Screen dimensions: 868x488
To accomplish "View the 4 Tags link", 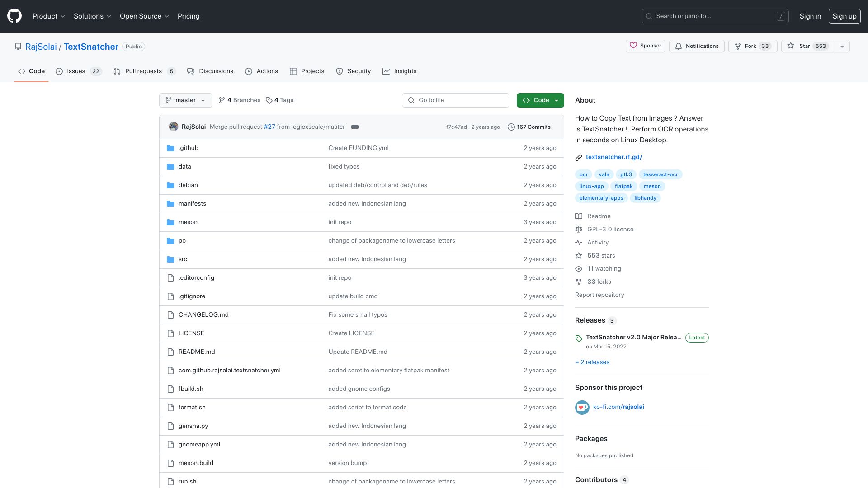I will pyautogui.click(x=280, y=100).
